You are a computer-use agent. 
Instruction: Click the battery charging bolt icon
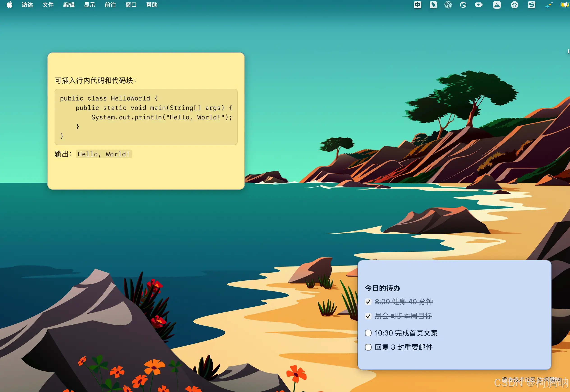(478, 5)
